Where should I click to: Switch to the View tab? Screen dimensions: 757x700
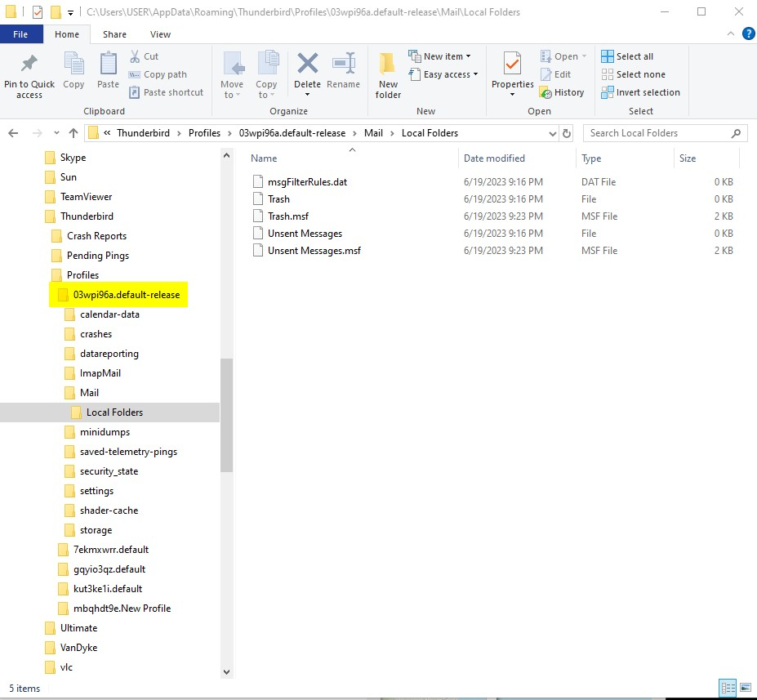160,34
